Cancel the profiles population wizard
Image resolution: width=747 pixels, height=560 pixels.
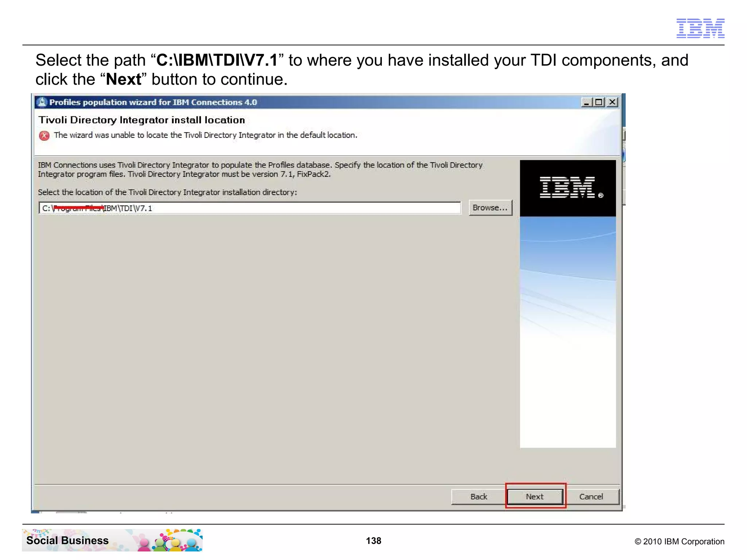(x=591, y=497)
